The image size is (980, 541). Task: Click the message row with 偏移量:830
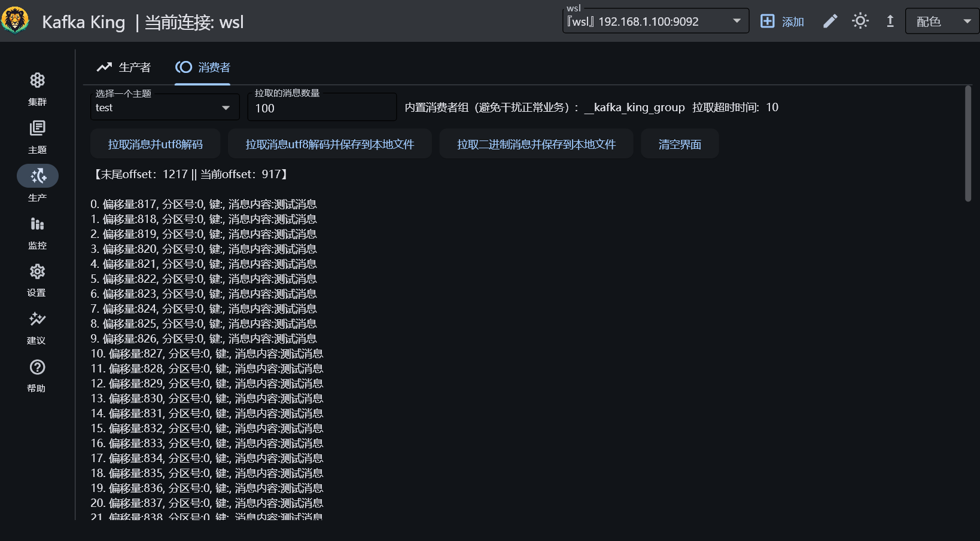(207, 399)
